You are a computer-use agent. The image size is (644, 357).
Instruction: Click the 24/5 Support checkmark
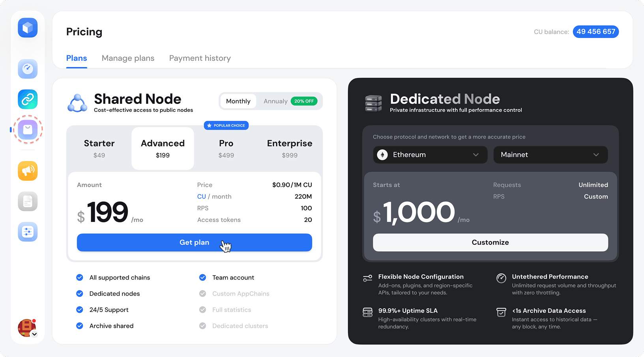(80, 310)
